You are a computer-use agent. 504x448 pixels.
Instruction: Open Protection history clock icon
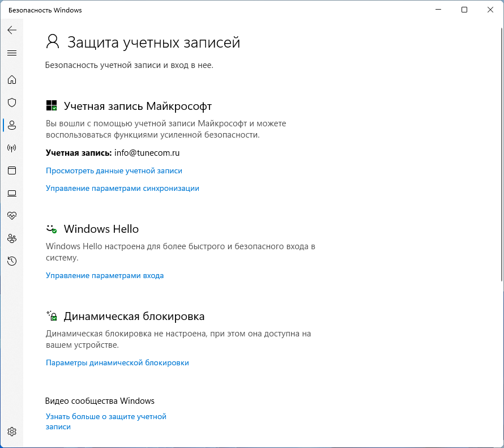point(12,261)
